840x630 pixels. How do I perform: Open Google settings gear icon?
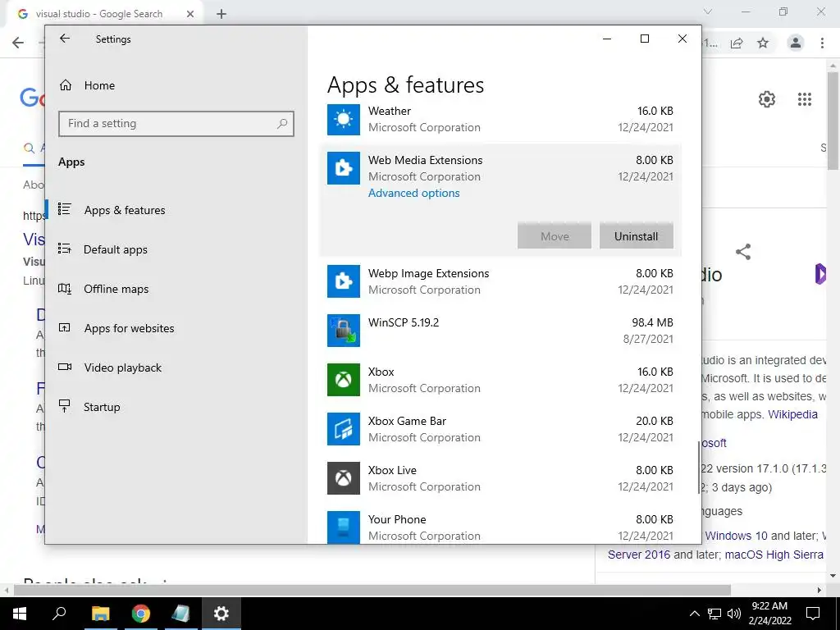(x=767, y=99)
